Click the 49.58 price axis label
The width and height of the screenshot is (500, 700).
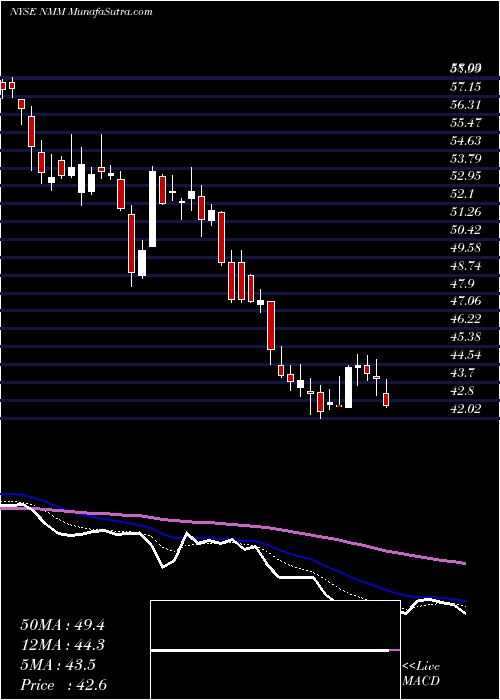[465, 248]
